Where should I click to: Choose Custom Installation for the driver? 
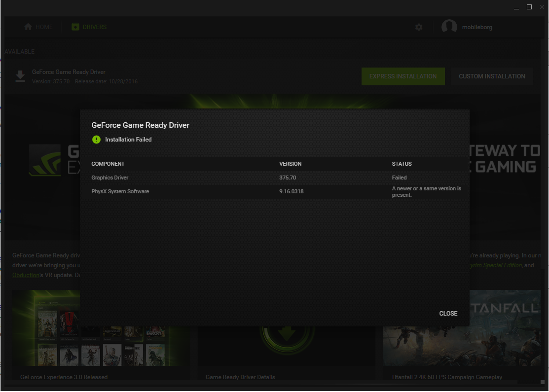point(492,76)
